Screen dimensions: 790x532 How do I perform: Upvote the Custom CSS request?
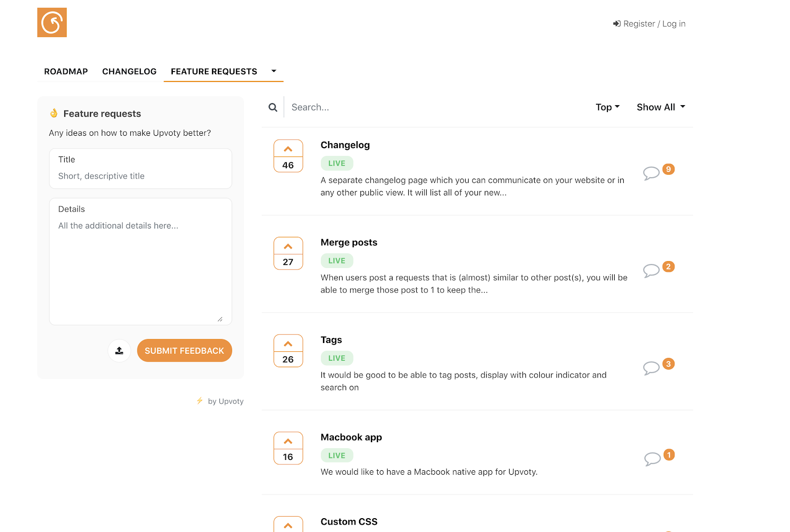[x=288, y=525]
